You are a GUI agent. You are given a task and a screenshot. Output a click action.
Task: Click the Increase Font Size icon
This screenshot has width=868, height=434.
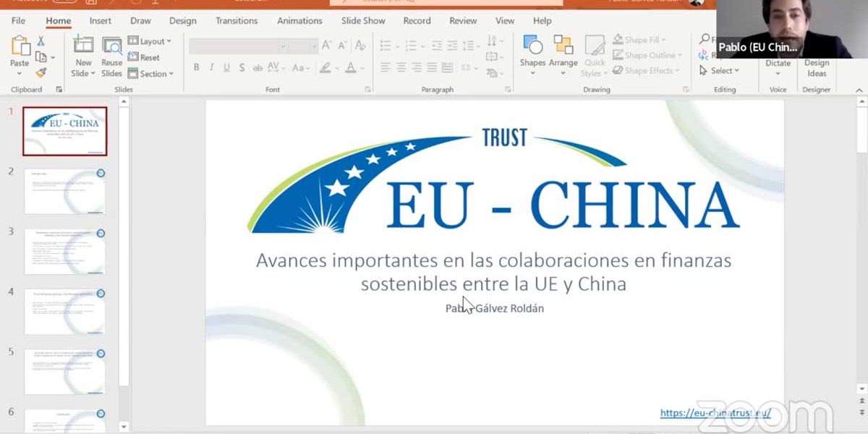point(324,45)
